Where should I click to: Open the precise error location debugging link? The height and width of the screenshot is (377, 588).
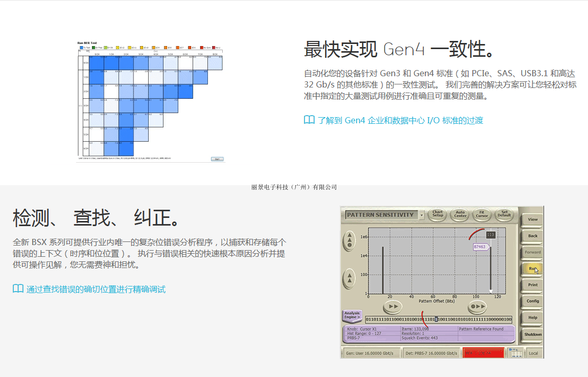(96, 290)
